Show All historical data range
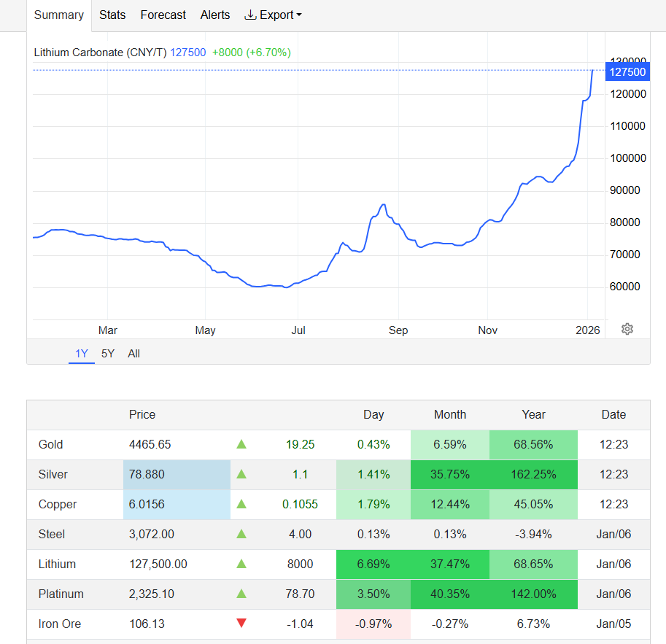The height and width of the screenshot is (644, 666). pyautogui.click(x=134, y=354)
